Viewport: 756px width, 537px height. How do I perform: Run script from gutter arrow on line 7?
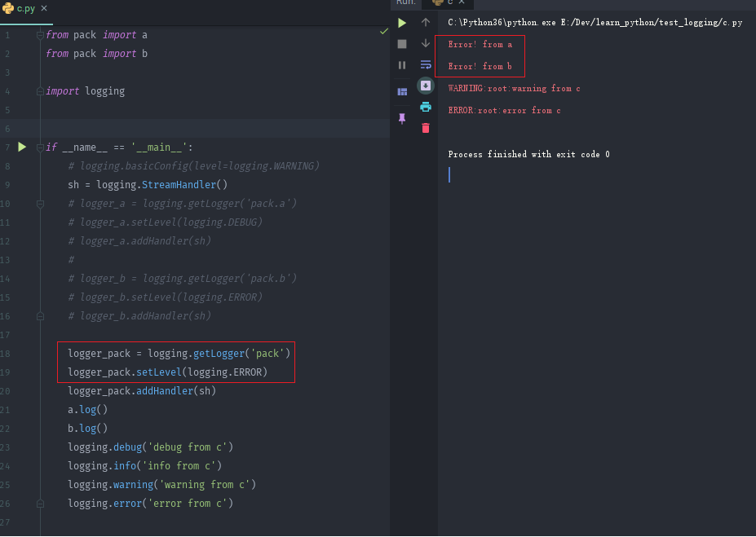pos(22,147)
